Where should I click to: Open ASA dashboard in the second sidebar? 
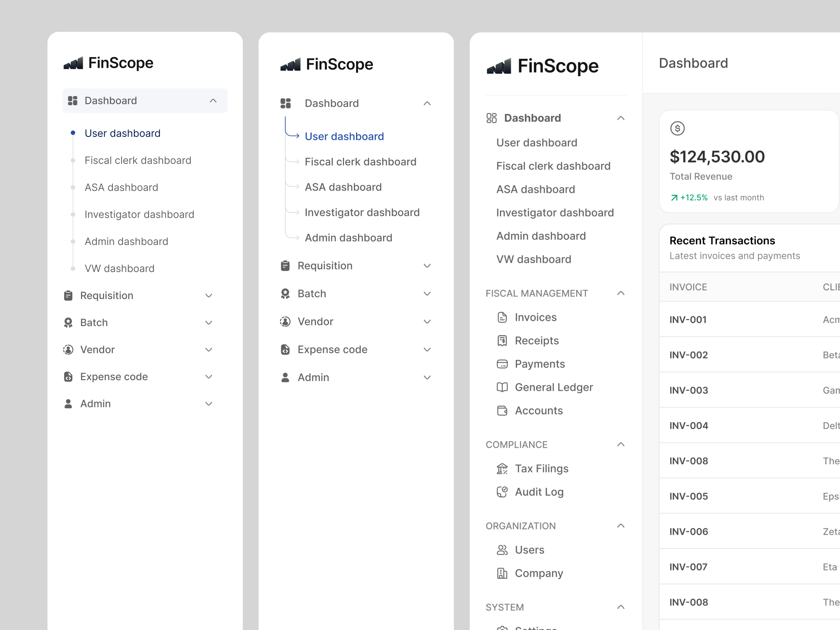click(x=343, y=187)
